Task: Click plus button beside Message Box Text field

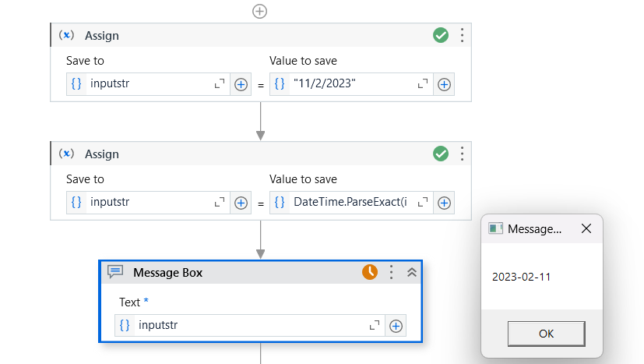Action: pyautogui.click(x=396, y=326)
